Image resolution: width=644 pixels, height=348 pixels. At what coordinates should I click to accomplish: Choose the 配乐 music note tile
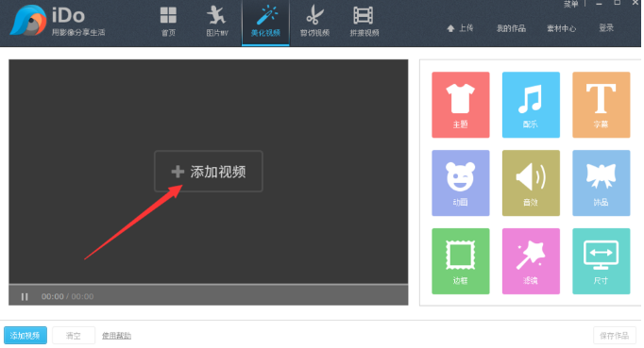click(x=531, y=105)
